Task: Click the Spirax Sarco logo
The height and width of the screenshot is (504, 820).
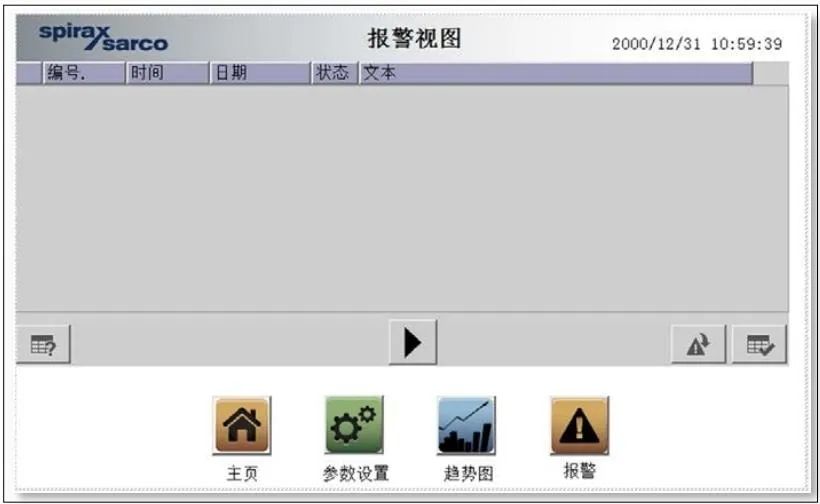Action: [x=104, y=38]
